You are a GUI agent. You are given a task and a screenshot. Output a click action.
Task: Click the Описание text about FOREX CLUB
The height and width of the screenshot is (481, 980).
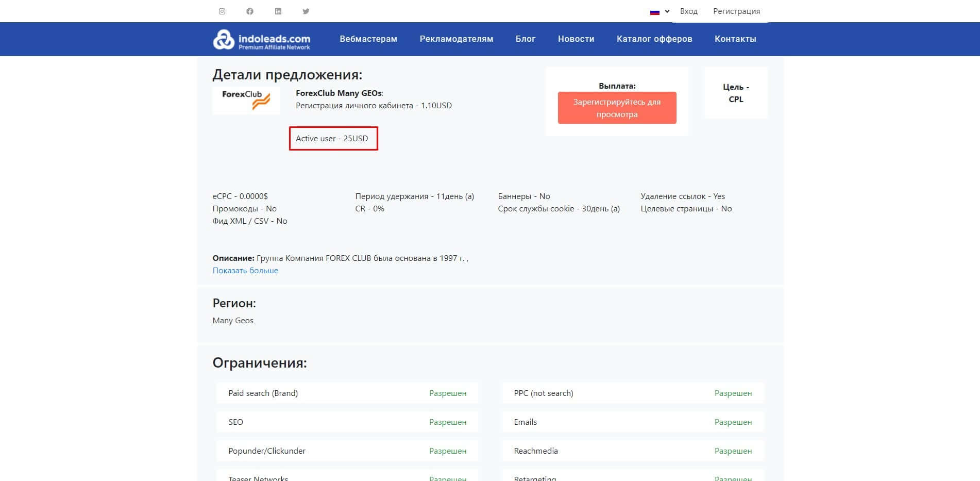coord(341,258)
